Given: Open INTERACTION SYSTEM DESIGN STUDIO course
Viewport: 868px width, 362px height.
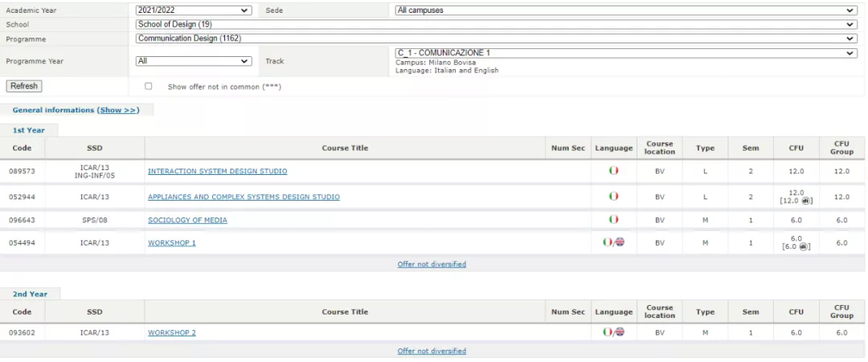Looking at the screenshot, I should click(218, 171).
